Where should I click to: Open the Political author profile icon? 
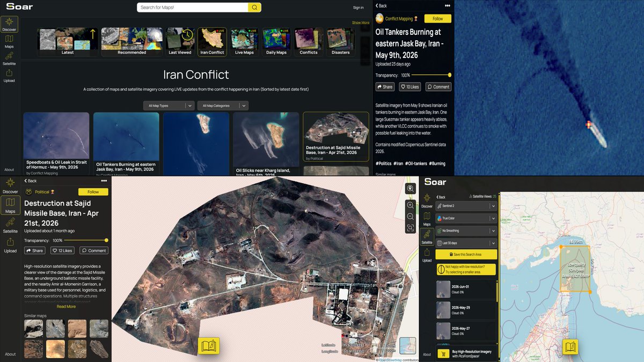pos(28,191)
